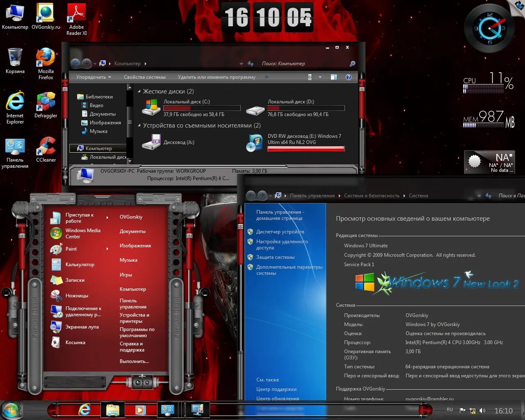Expand Приступая к работе submenu arrow
525x420 pixels.
[x=107, y=217]
